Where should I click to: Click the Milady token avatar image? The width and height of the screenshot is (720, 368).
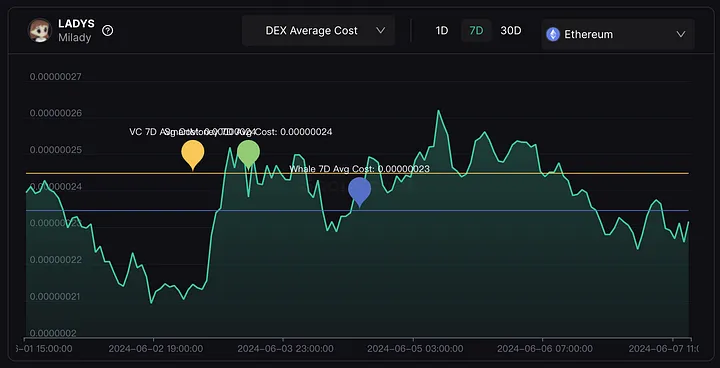pyautogui.click(x=40, y=30)
